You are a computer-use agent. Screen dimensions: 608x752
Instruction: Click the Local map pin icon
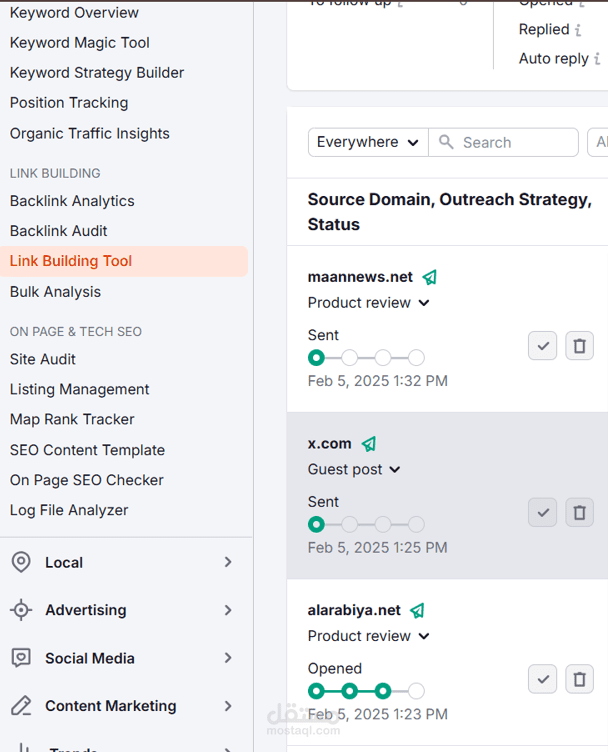point(21,562)
